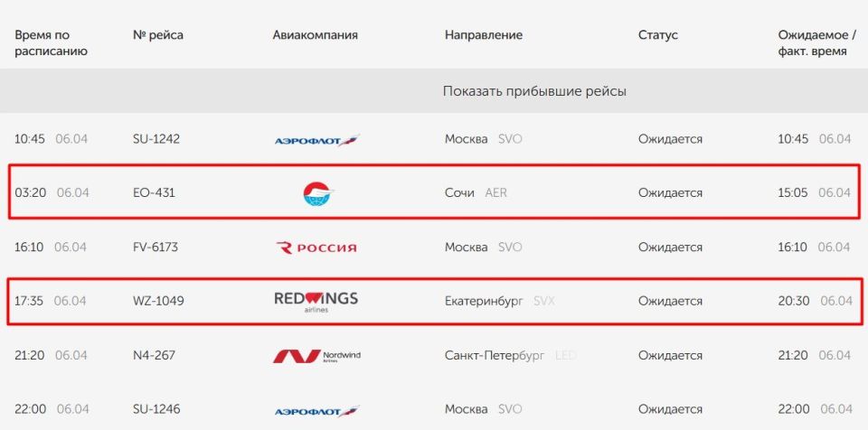868x430 pixels.
Task: Select flight number SU-1242
Action: coord(156,139)
